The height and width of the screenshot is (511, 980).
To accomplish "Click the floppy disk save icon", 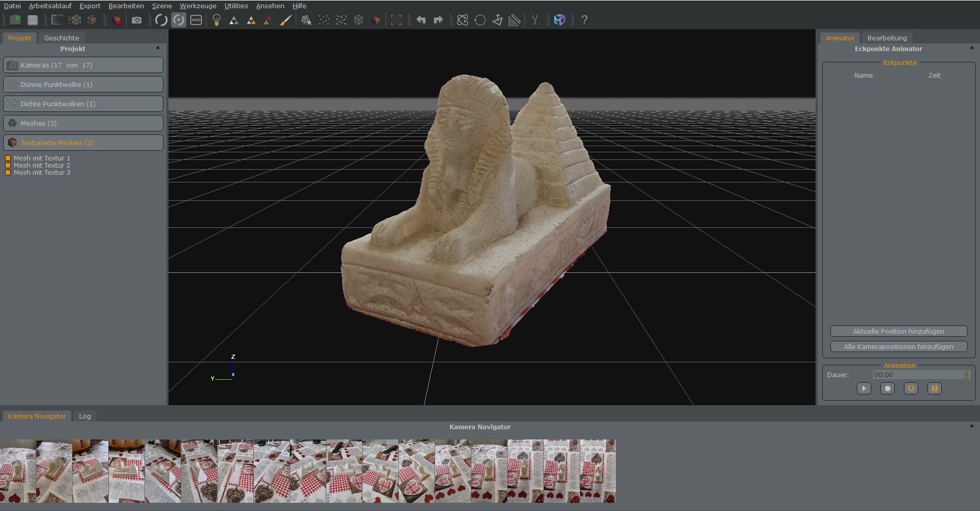I will [x=33, y=20].
